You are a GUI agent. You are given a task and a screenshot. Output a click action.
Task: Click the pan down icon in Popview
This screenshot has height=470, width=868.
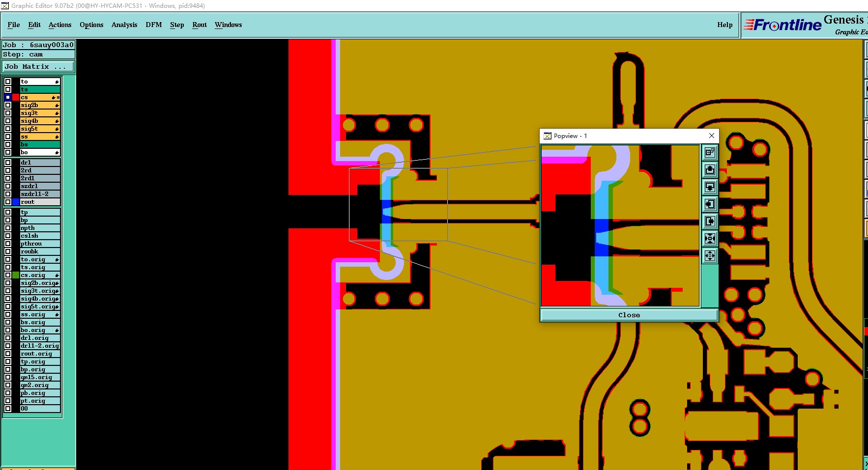[710, 187]
